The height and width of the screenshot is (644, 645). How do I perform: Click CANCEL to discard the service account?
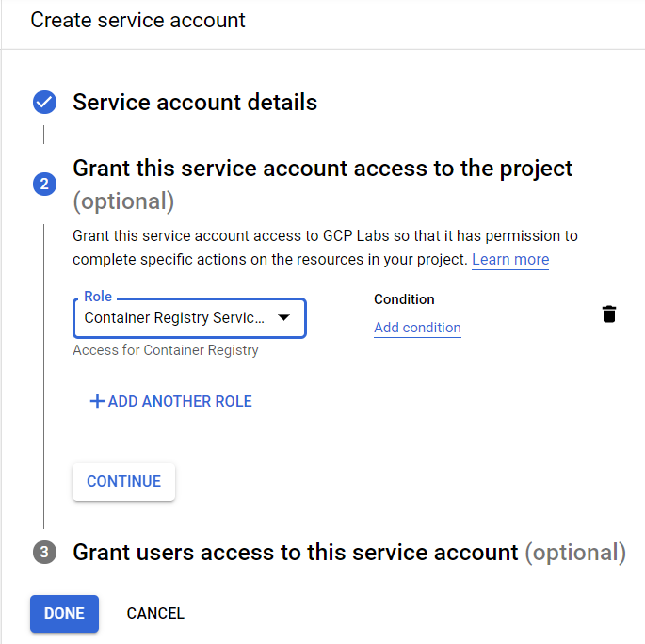155,613
